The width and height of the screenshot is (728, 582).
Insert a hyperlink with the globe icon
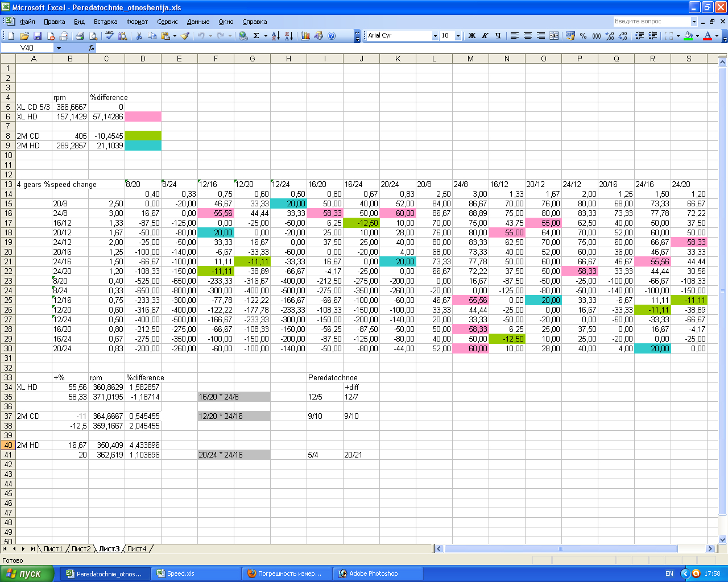click(243, 36)
